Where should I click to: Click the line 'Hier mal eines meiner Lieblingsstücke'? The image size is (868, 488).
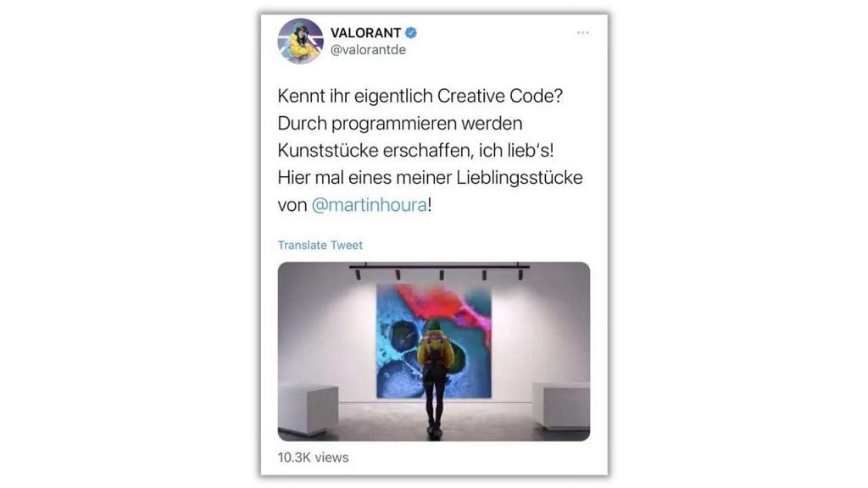[430, 178]
